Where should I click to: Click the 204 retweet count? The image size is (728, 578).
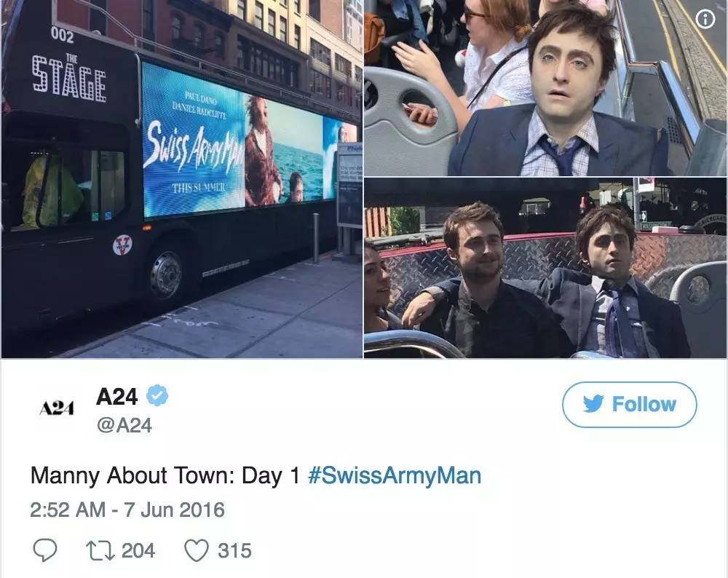point(138,550)
